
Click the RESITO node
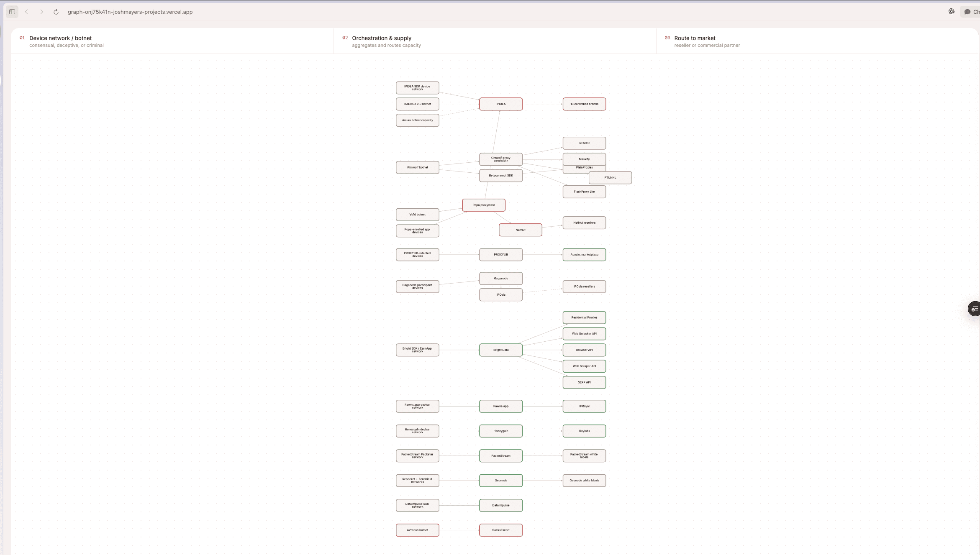(x=584, y=143)
